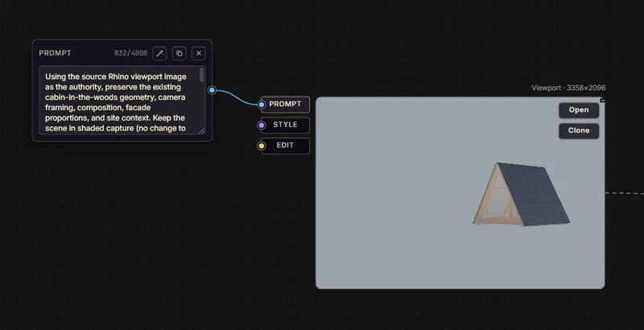
Task: Click the prompt text area resize handle
Action: tap(202, 130)
